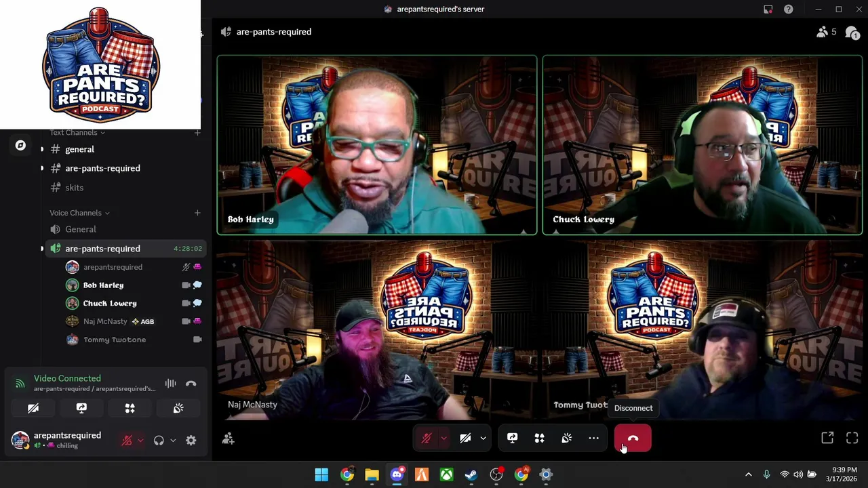The image size is (868, 488).
Task: Launch activities from the Video Connected panel
Action: tap(130, 408)
